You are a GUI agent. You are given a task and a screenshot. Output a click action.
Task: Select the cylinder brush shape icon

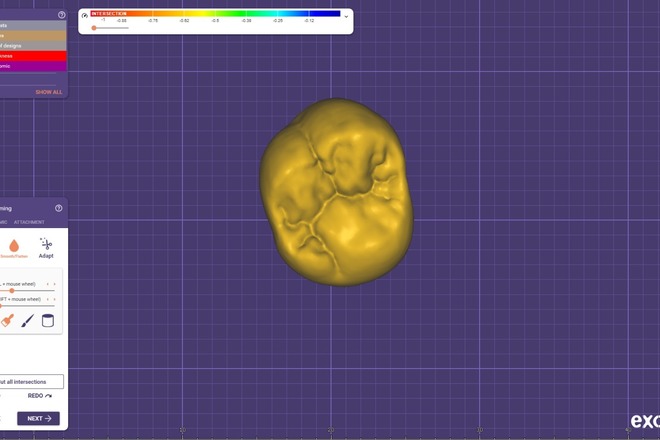coord(47,320)
